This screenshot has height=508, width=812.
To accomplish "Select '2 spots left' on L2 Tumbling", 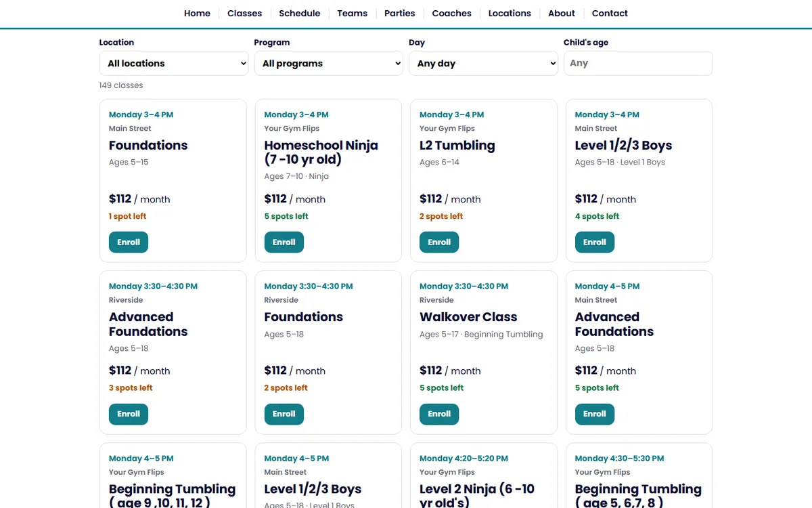I will (441, 217).
